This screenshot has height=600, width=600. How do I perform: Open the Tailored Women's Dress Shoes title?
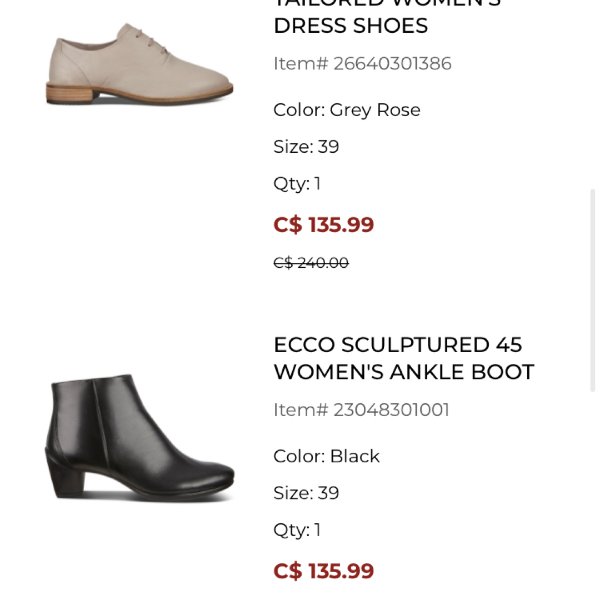(x=350, y=25)
